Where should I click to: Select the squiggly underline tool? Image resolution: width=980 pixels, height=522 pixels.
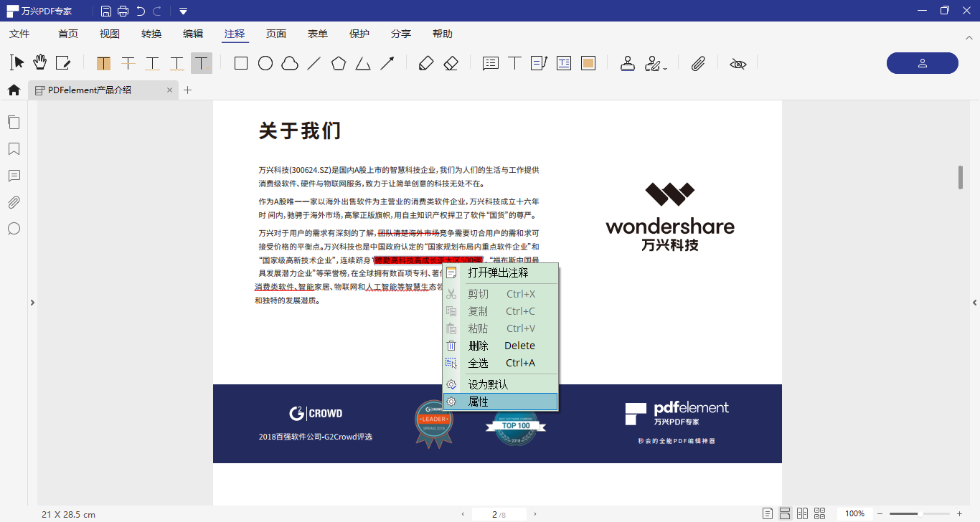(x=176, y=63)
